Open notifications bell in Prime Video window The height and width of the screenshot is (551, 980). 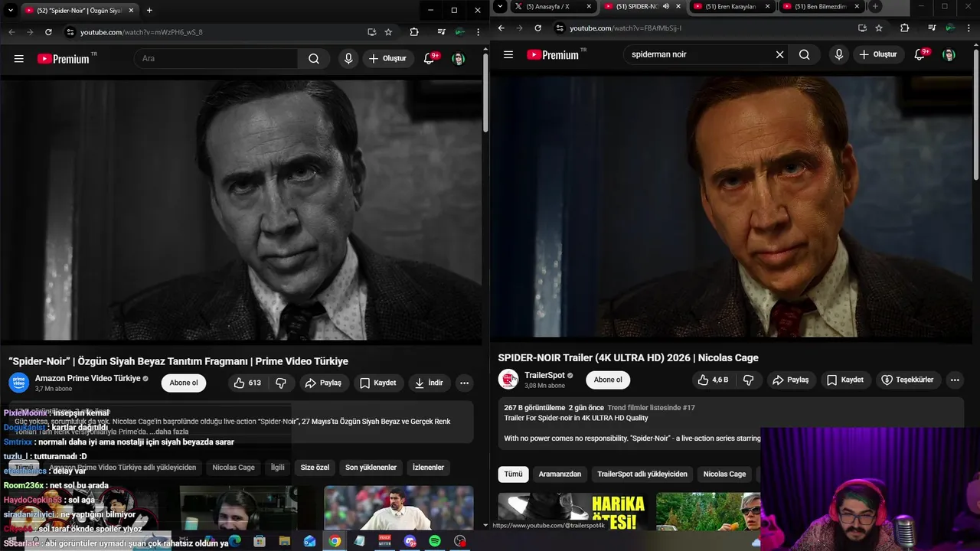coord(430,58)
